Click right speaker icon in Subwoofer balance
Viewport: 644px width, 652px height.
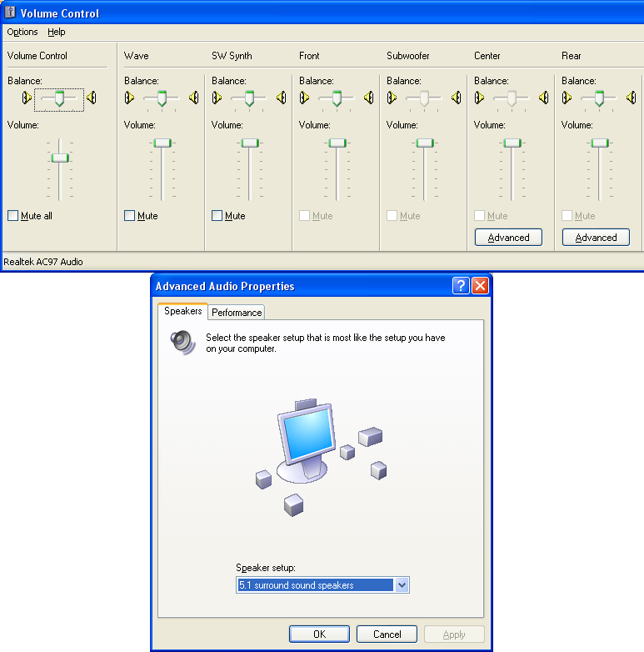pyautogui.click(x=457, y=98)
